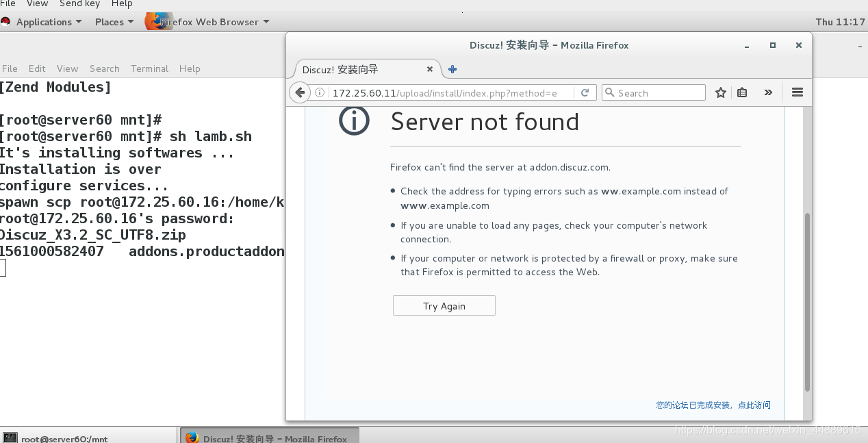Screen dimensions: 868x443
Task: Open the 您的论坛已完成安装，点此访问 link
Action: pyautogui.click(x=713, y=405)
